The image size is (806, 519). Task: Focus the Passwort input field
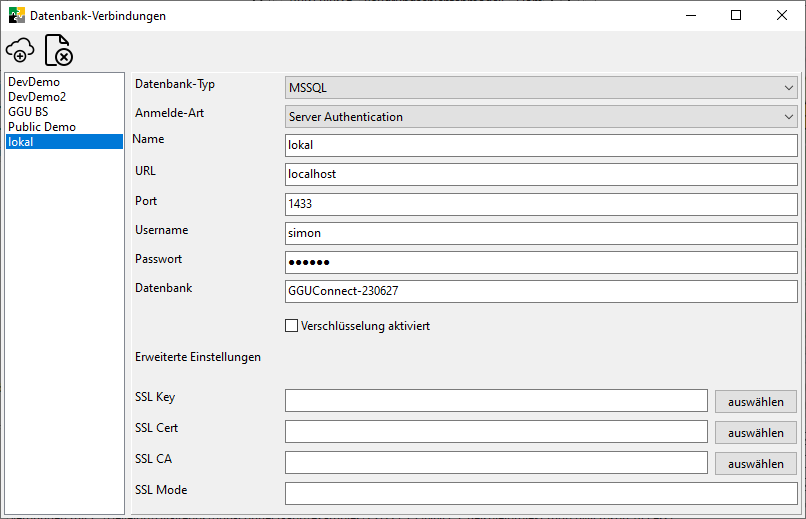(541, 262)
